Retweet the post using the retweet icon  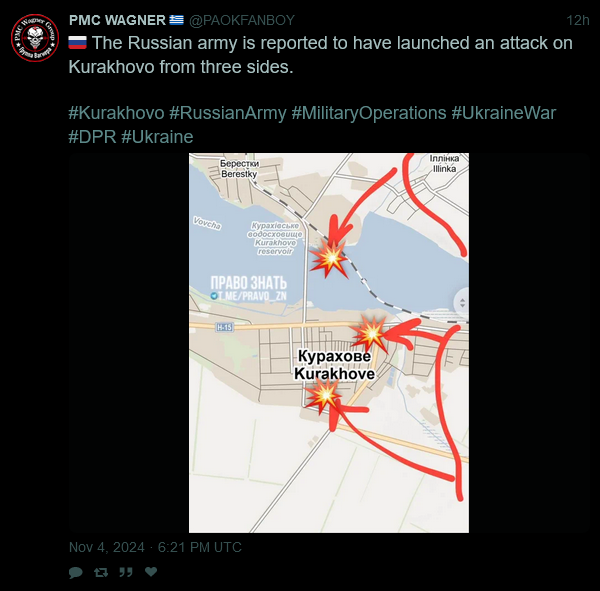click(101, 572)
